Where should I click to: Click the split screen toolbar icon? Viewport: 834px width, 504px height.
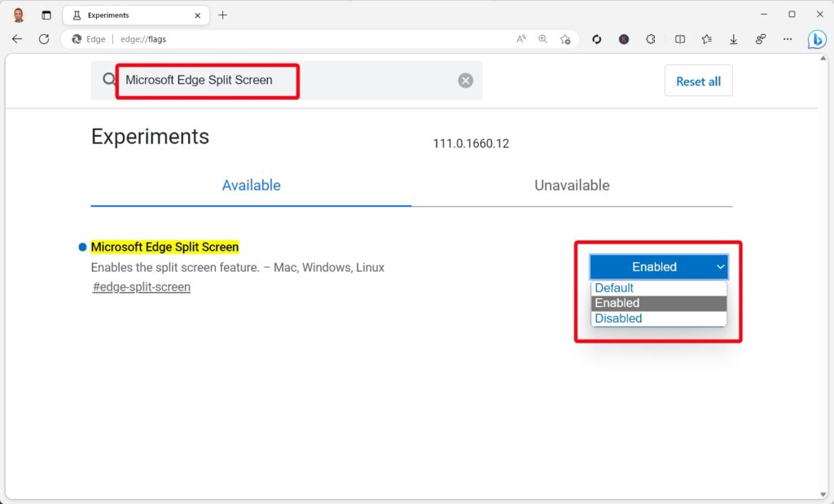tap(680, 39)
